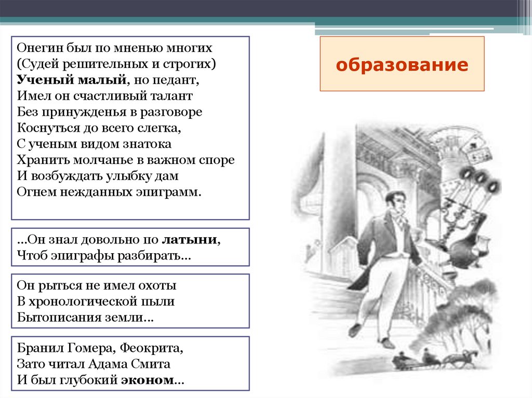Click the line 'Чтоб эпиграфы разбирать...'

pos(104,256)
